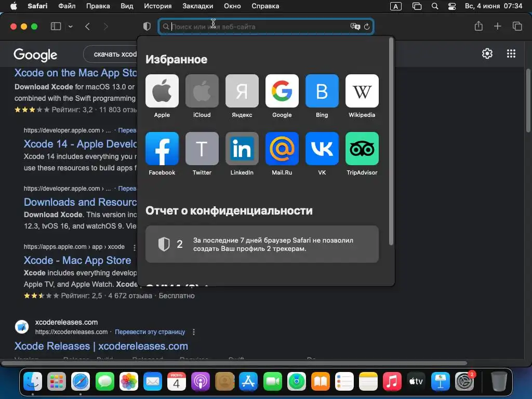532x399 pixels.
Task: Open the LinkedIn favorite tile
Action: pos(242,149)
